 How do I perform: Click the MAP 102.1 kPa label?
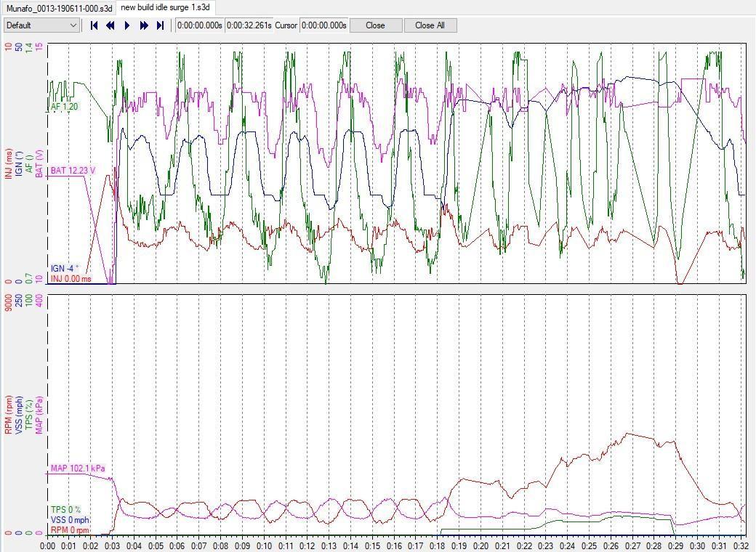click(78, 468)
